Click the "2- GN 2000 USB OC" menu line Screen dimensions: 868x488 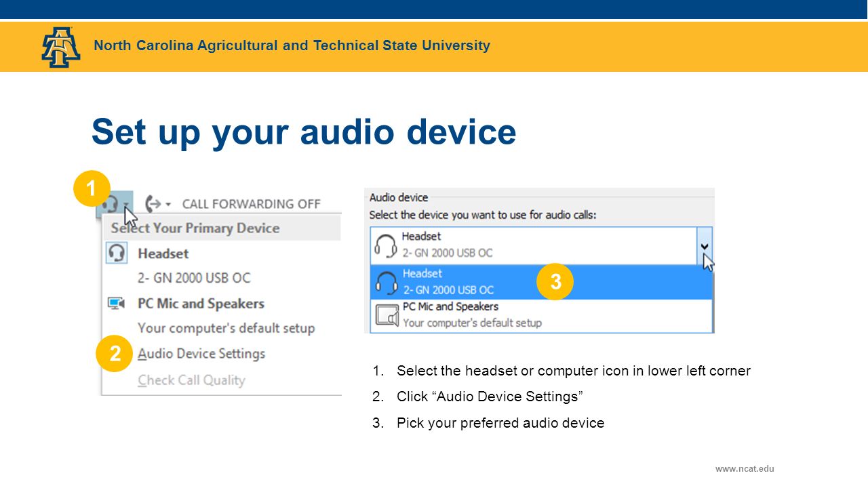click(x=194, y=278)
